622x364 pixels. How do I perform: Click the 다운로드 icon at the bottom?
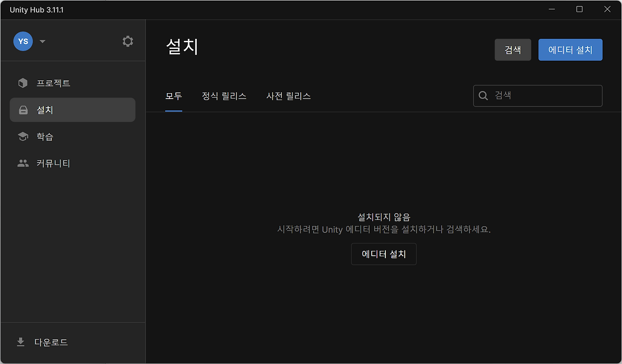click(20, 342)
